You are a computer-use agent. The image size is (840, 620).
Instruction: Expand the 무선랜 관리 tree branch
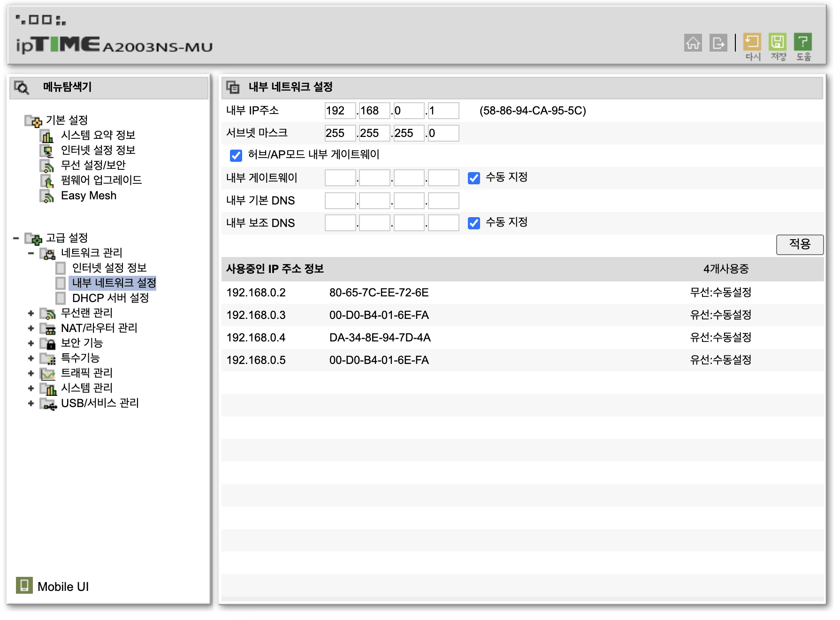pos(31,313)
